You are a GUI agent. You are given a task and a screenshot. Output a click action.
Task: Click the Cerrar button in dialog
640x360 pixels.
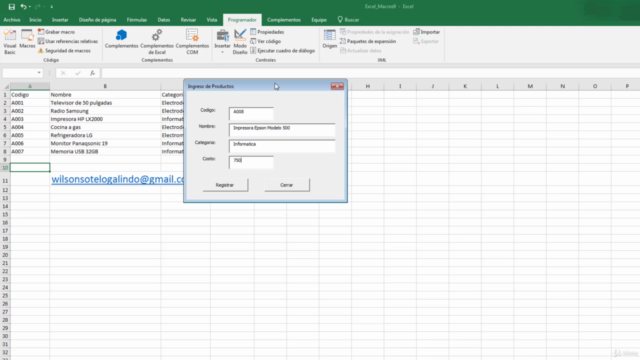[287, 185]
